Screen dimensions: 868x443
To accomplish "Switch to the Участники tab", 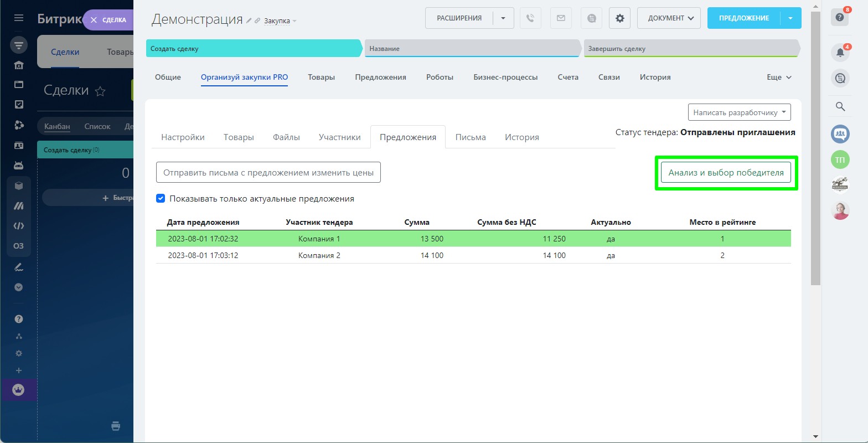I will (x=339, y=137).
